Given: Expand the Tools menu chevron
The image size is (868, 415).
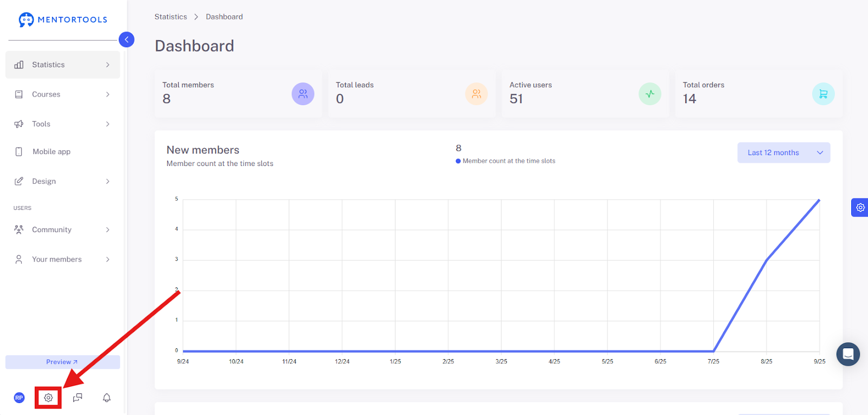Looking at the screenshot, I should pos(107,124).
